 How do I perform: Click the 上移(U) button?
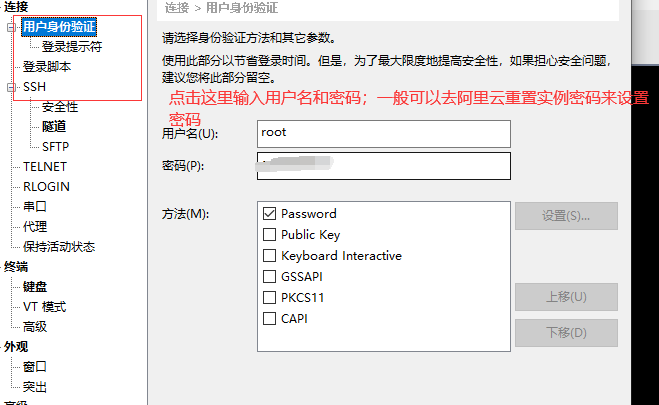click(x=566, y=297)
